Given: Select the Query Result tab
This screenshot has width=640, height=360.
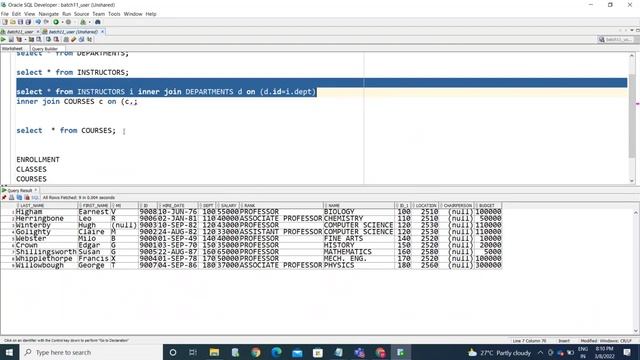Looking at the screenshot, I should pos(20,191).
